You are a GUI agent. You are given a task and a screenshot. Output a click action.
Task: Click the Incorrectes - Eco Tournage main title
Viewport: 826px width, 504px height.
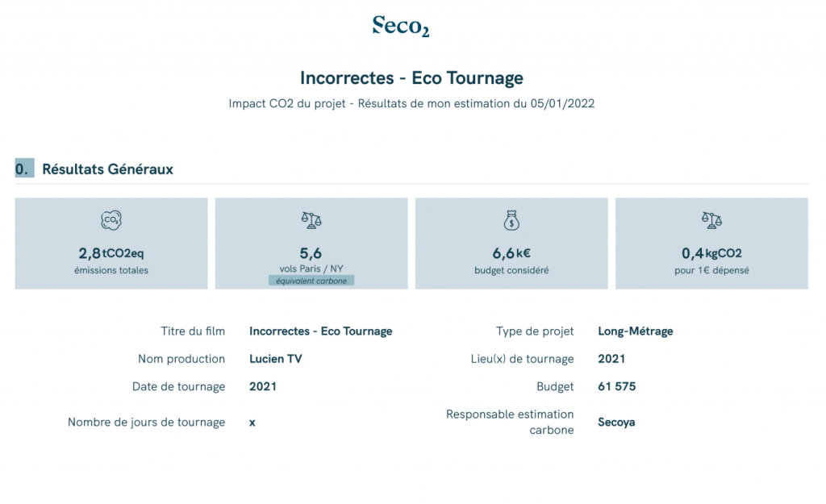411,78
